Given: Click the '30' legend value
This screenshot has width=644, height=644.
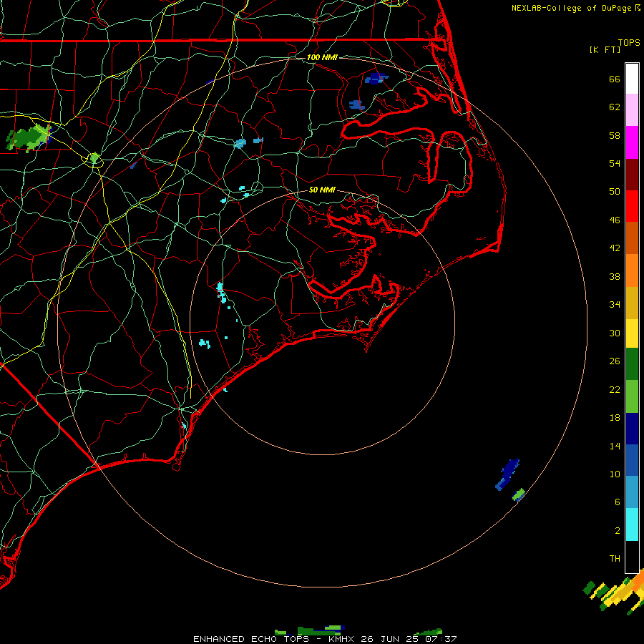Looking at the screenshot, I should (615, 333).
